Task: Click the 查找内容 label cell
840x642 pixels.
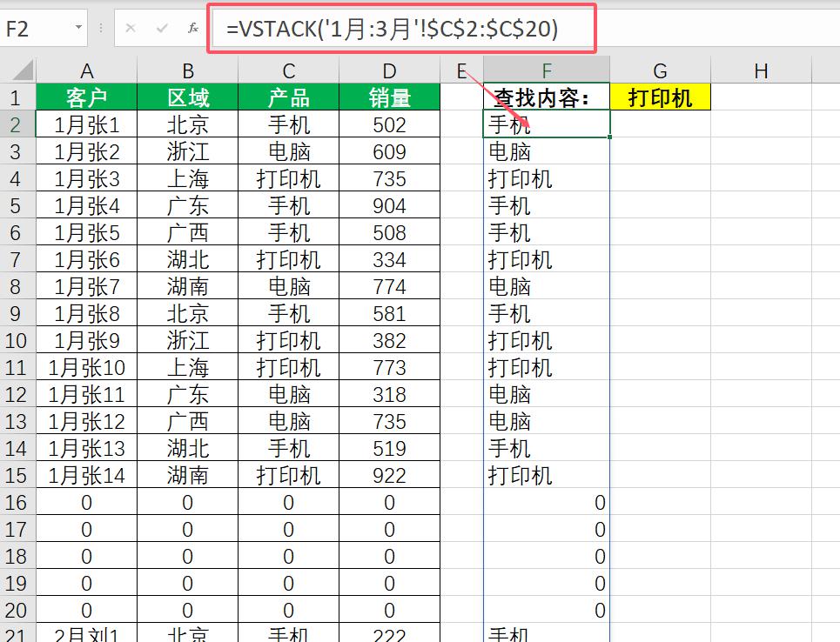Action: pyautogui.click(x=547, y=97)
